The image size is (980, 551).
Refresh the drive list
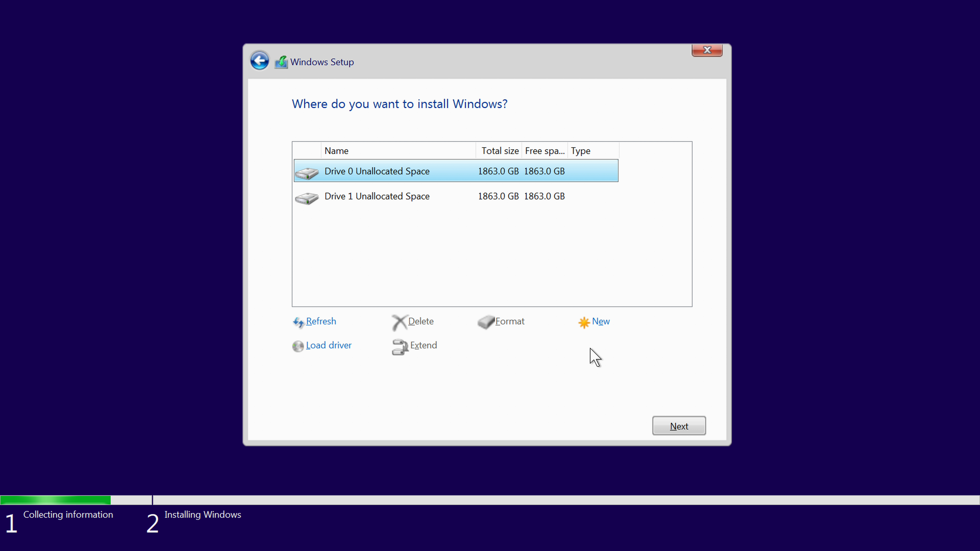[x=321, y=321]
